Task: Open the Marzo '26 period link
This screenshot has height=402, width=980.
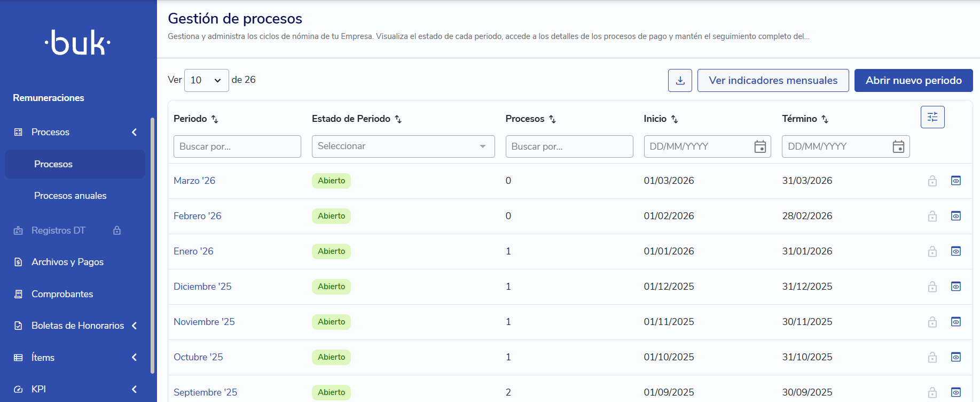Action: click(x=194, y=181)
